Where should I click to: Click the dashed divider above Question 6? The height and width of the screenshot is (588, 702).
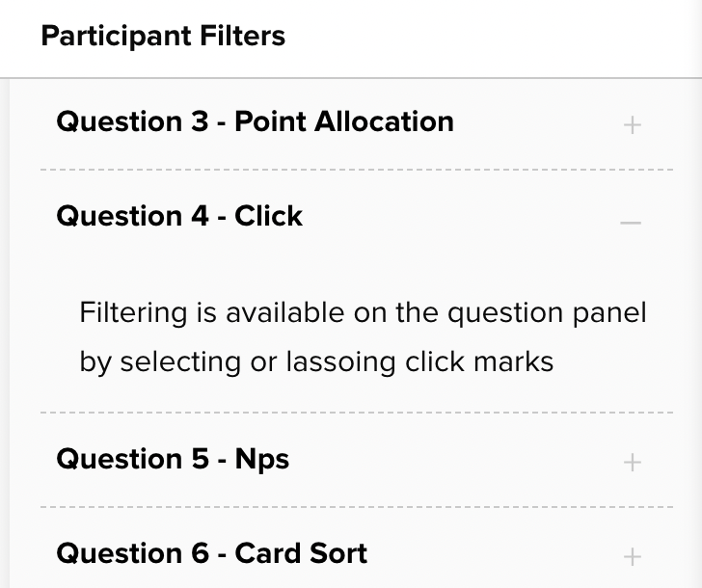[x=357, y=507]
